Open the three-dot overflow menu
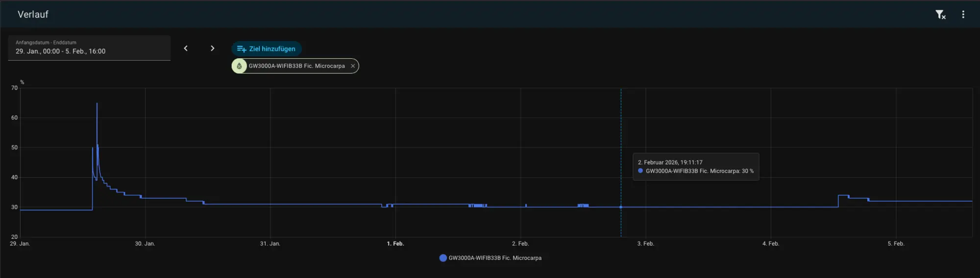 point(963,15)
